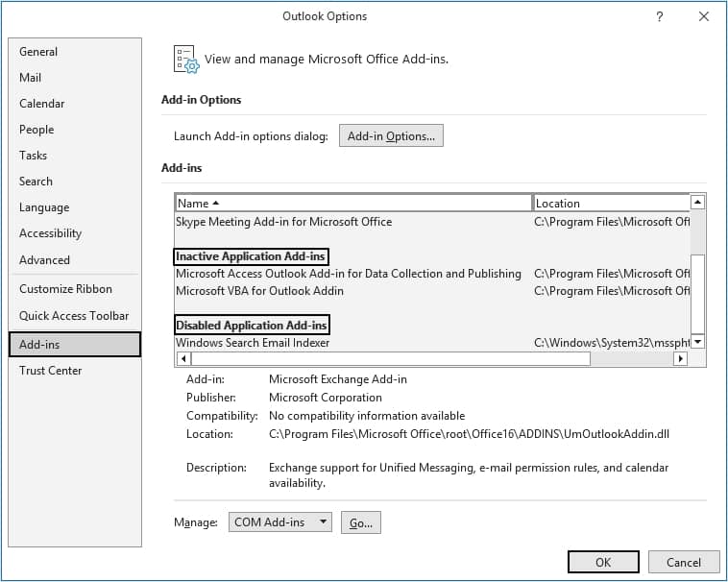Cancel the Outlook Options dialog

pyautogui.click(x=684, y=562)
